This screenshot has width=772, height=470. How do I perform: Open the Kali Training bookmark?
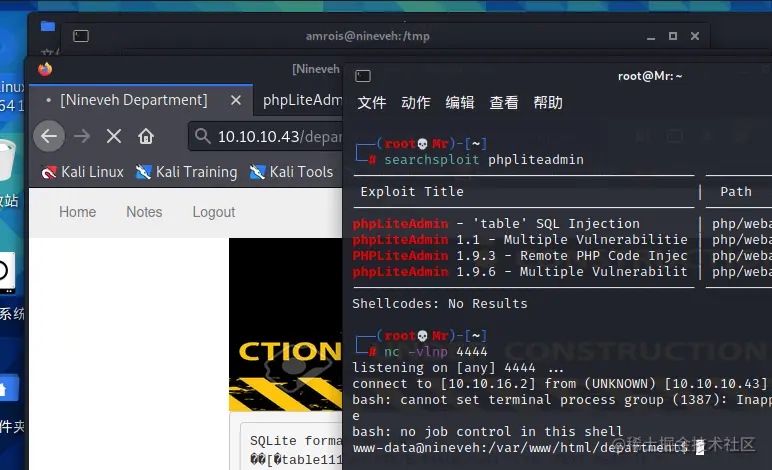coord(186,172)
